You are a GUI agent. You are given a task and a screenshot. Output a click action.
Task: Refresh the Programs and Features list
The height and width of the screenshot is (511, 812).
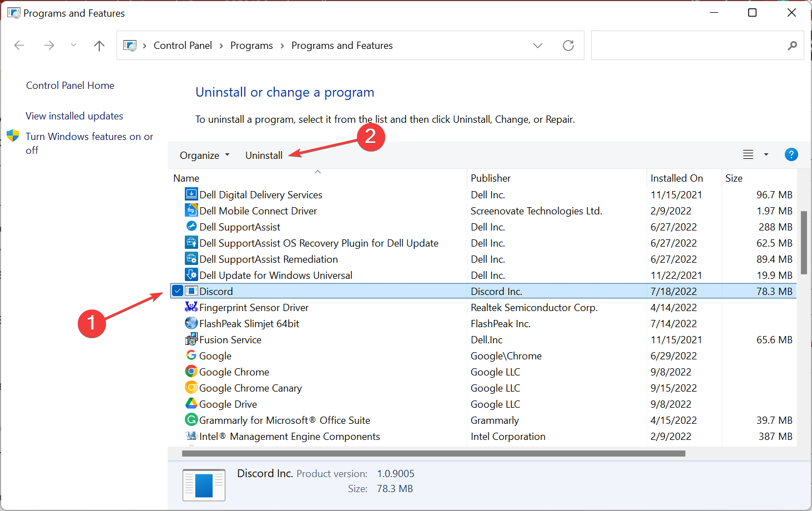568,46
